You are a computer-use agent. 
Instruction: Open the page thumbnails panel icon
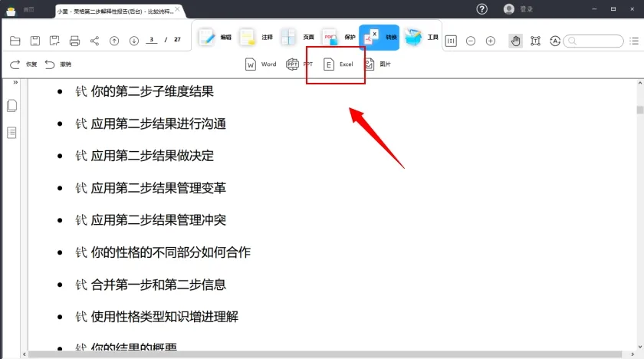[x=12, y=106]
